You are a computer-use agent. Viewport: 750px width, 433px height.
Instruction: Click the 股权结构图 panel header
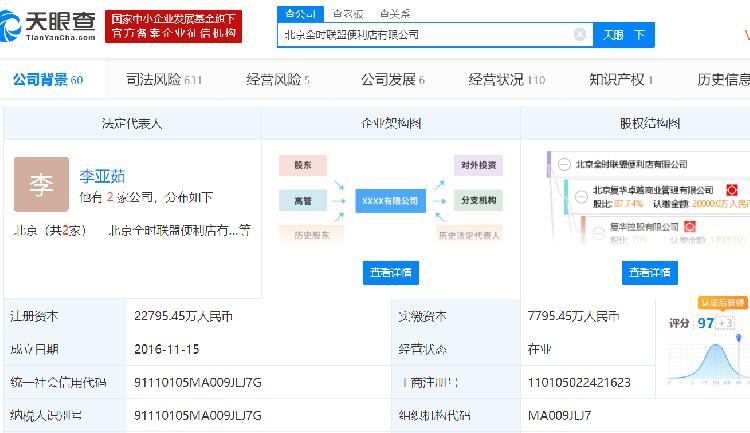point(650,123)
